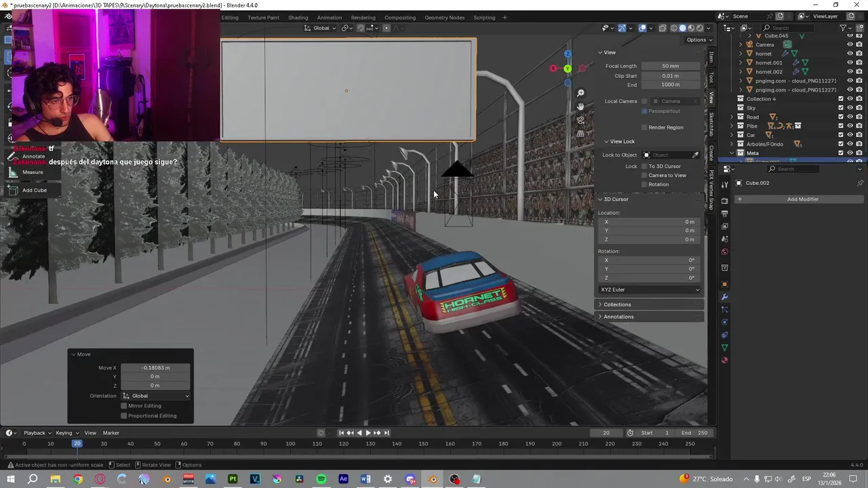Switch to the Animation workspace tab

tap(330, 18)
